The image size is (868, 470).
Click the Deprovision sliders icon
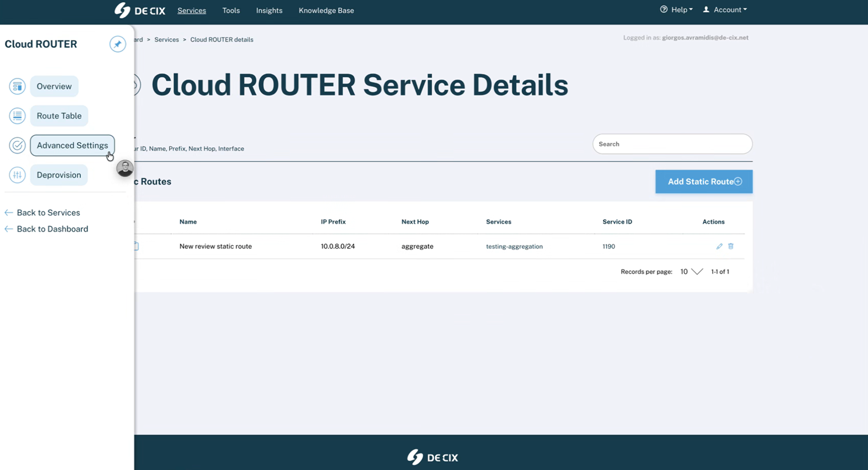[x=17, y=175]
